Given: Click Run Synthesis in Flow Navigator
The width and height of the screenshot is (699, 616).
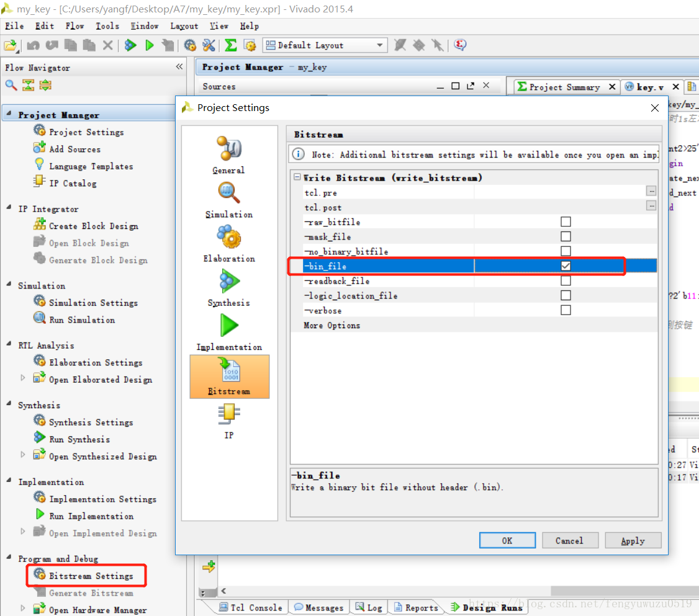Looking at the screenshot, I should (73, 439).
